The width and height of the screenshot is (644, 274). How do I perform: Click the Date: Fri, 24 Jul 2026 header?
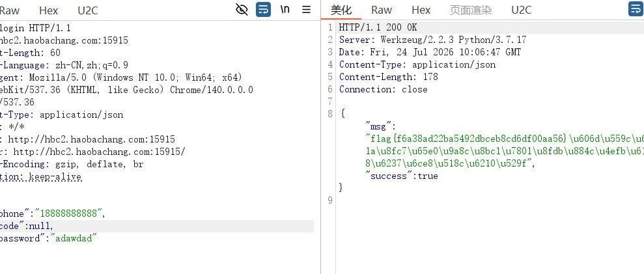pyautogui.click(x=430, y=52)
